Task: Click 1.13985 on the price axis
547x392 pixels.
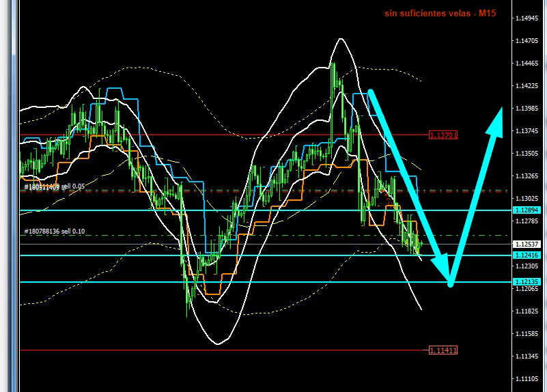Action: coord(529,109)
